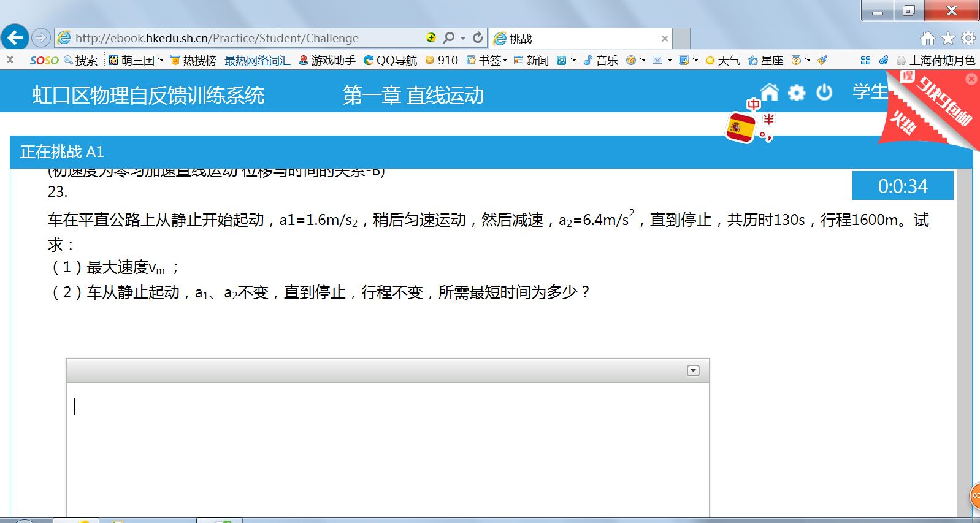Open the address bar search dropdown arrow

click(x=463, y=38)
